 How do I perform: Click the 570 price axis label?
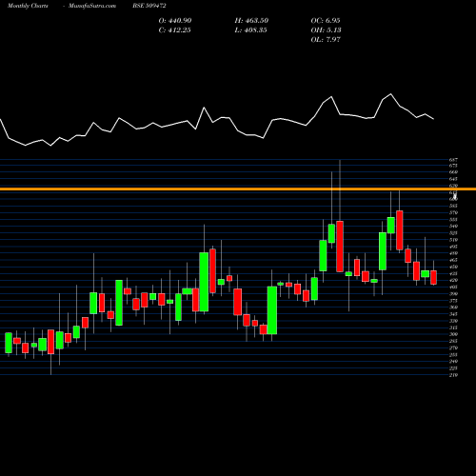(453, 212)
